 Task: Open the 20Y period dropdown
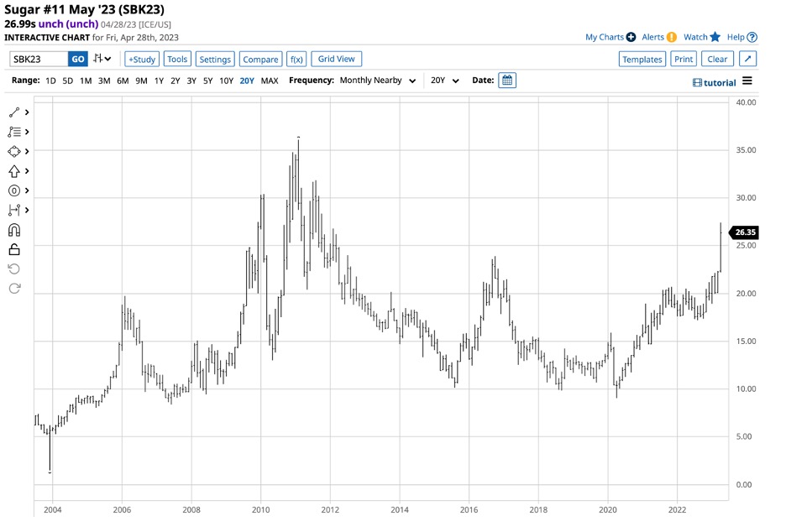click(444, 81)
